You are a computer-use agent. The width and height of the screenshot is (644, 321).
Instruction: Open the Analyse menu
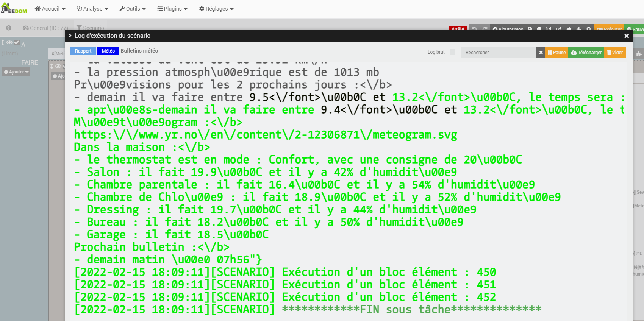pos(92,9)
